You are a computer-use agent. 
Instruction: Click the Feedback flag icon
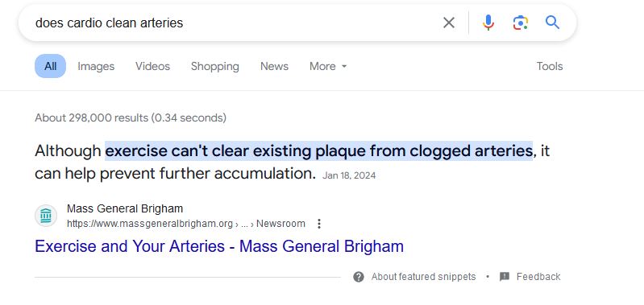click(505, 277)
